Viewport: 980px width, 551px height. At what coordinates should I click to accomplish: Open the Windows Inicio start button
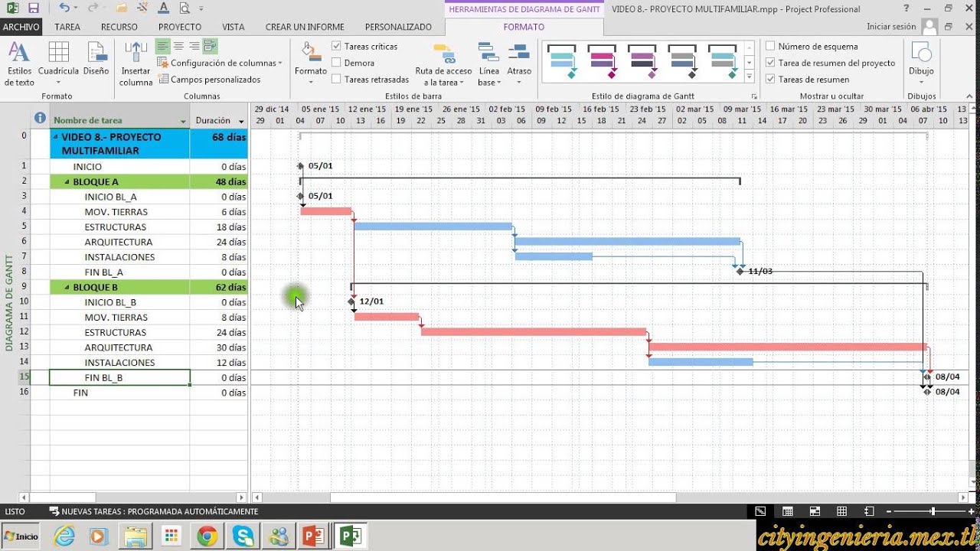pos(21,536)
